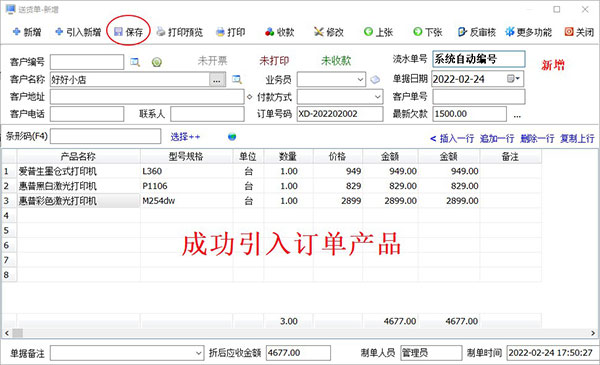Screen dimensions: 600x365
Task: Click the horizontal scrollbar left arrow
Action: (6, 333)
